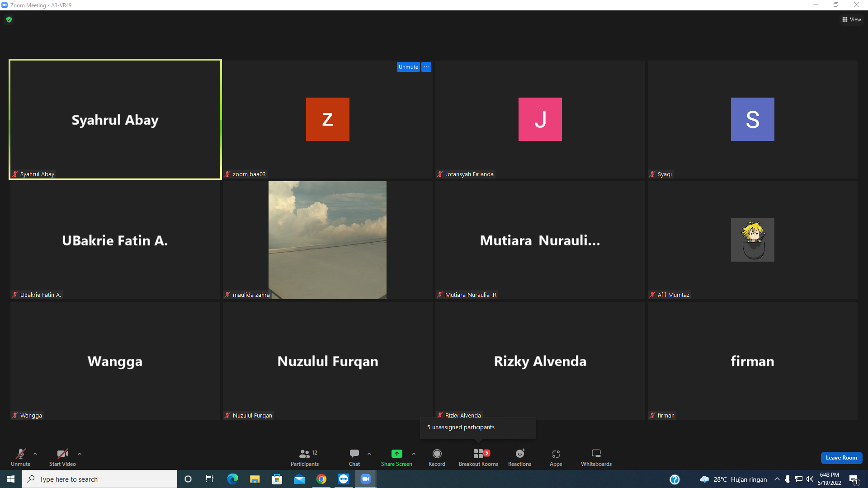Screen dimensions: 868x488
Task: Open Mail app from taskbar
Action: pyautogui.click(x=299, y=479)
